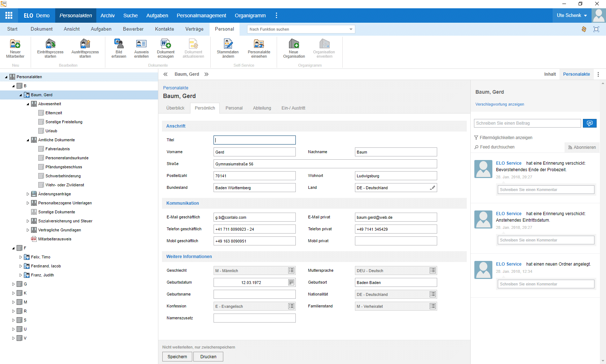Click the fullscreen icon in ribbon bar
This screenshot has height=364, width=606.
596,29
